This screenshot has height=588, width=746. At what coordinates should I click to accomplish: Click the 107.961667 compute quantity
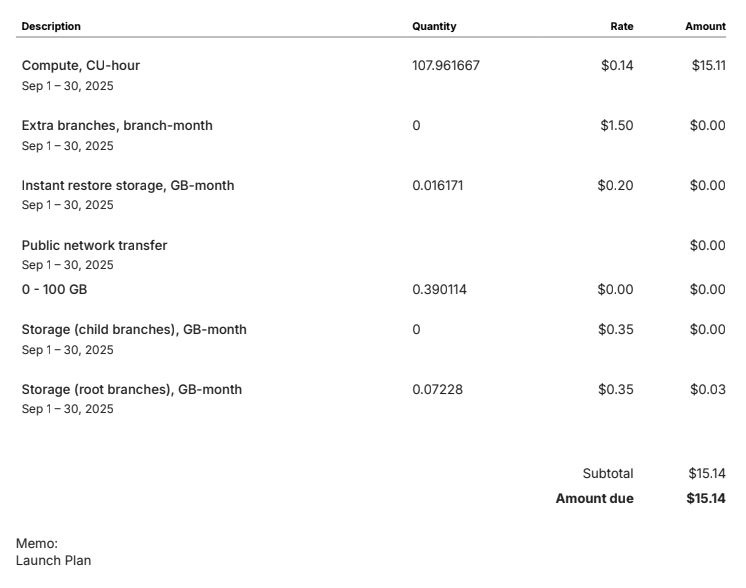click(446, 66)
